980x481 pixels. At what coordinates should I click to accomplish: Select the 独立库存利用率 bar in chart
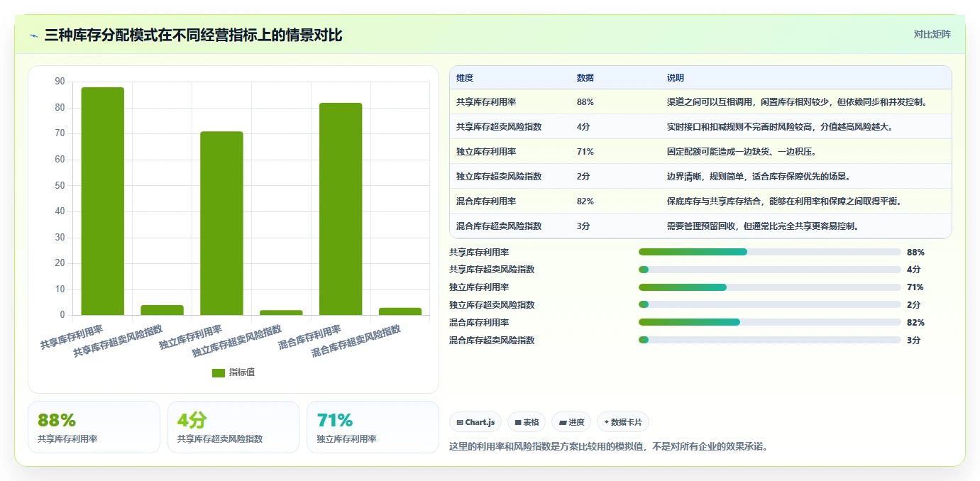coord(221,223)
